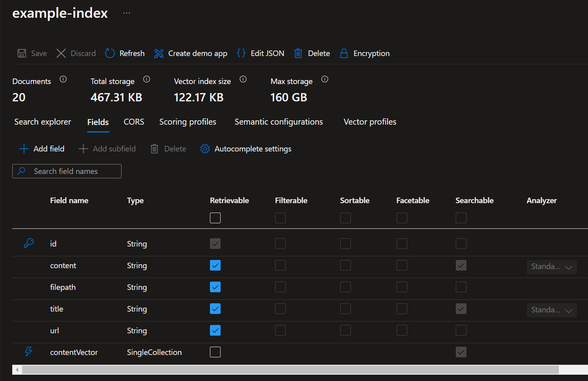Enable Retrievable for contentVector field
Viewport: 588px width, 381px height.
(x=215, y=352)
